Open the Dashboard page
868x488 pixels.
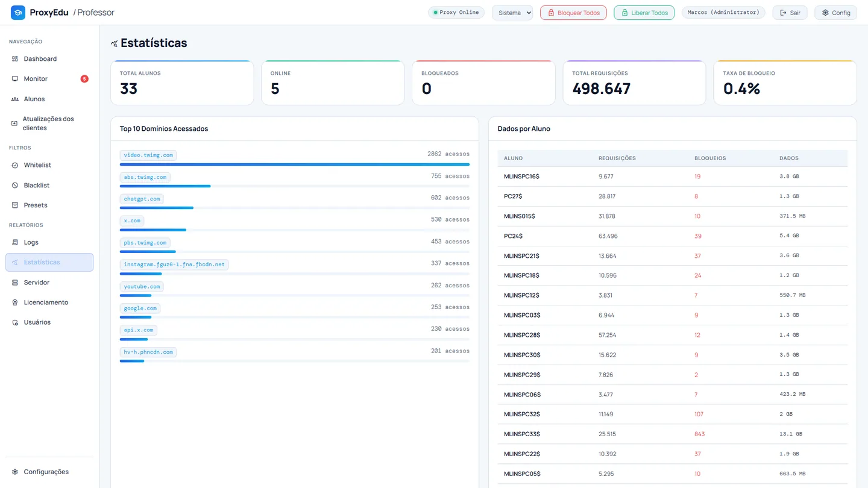[x=49, y=59]
